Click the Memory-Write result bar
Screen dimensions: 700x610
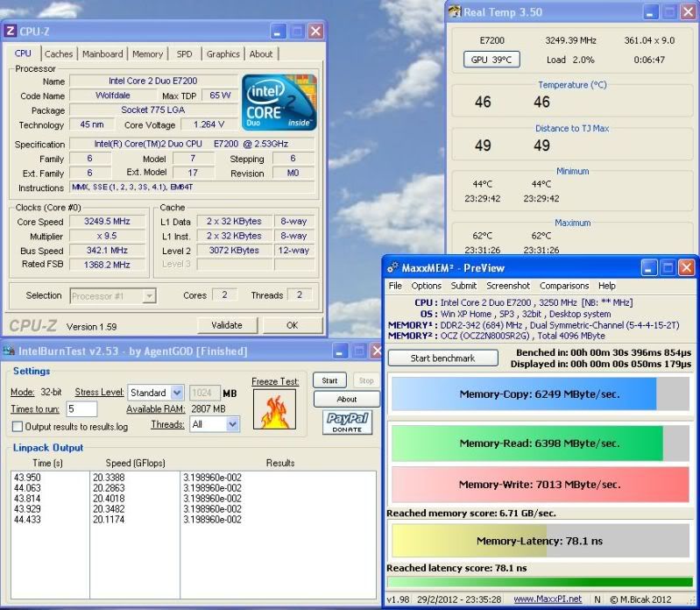point(541,485)
